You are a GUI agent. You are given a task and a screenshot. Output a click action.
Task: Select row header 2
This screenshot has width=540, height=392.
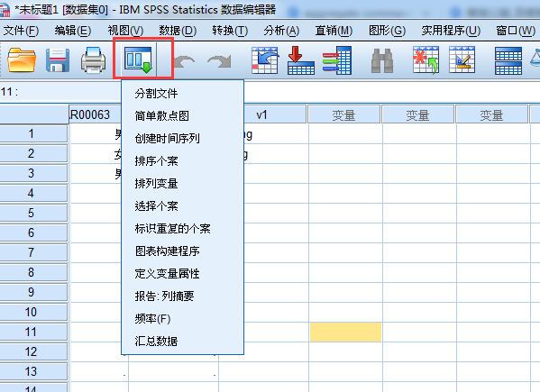point(33,153)
